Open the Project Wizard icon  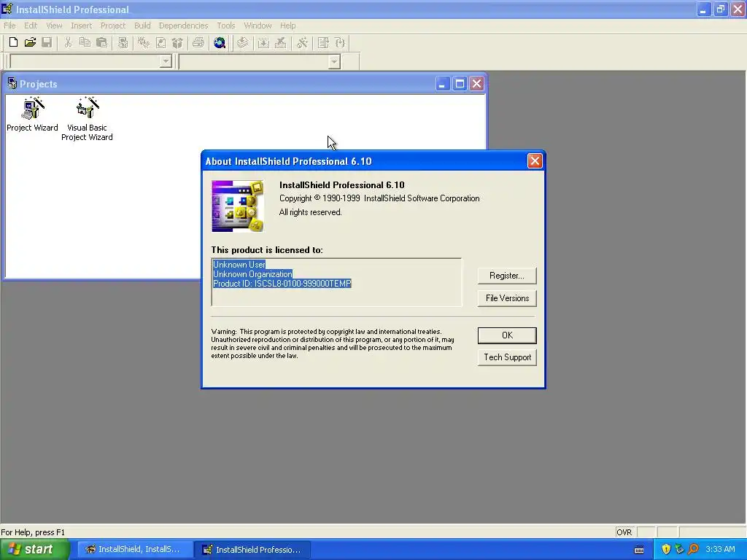[x=32, y=114]
